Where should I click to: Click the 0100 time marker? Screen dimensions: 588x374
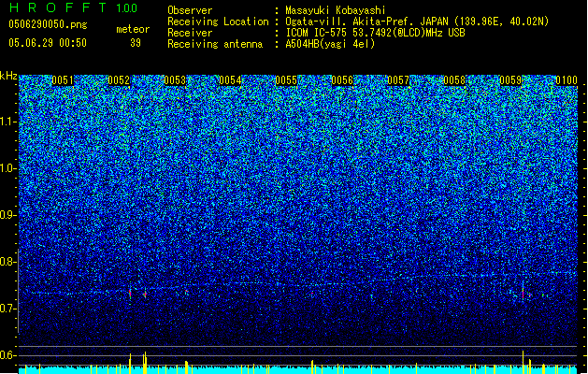[566, 80]
